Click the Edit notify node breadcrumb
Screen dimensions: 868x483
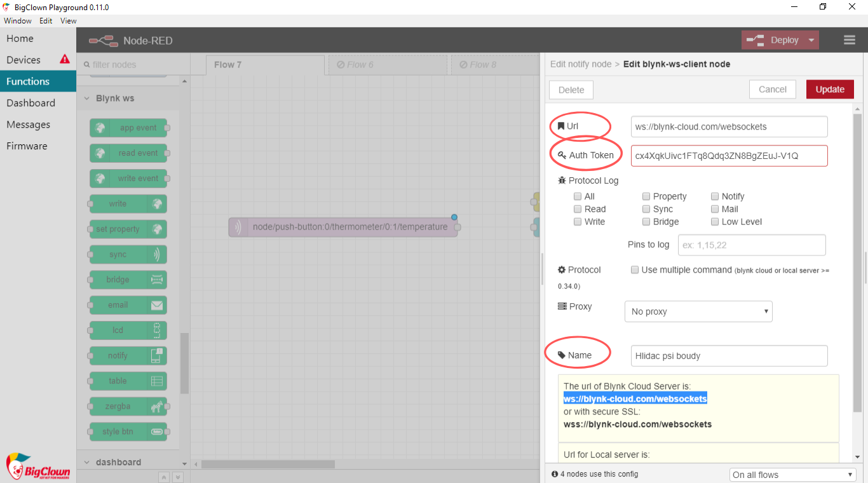tap(581, 64)
